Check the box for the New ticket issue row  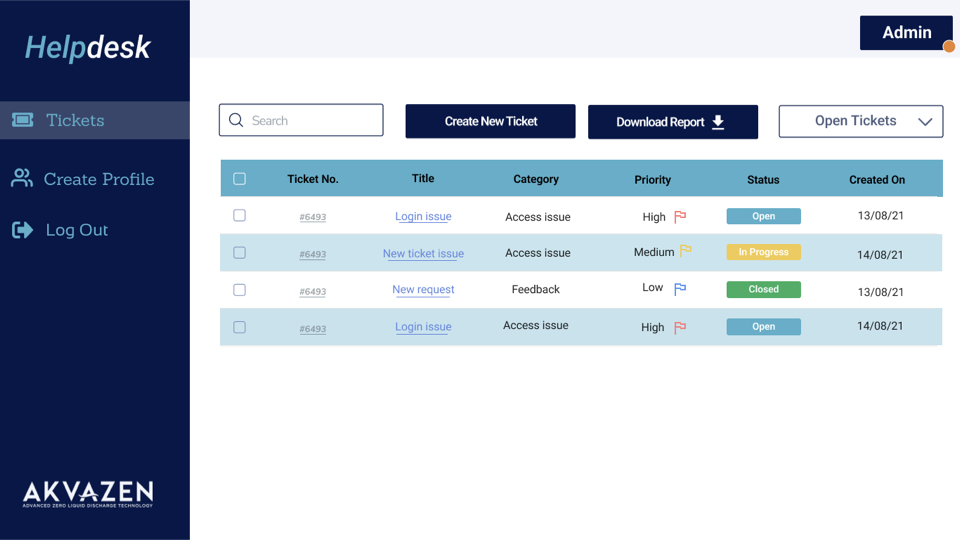click(x=239, y=253)
